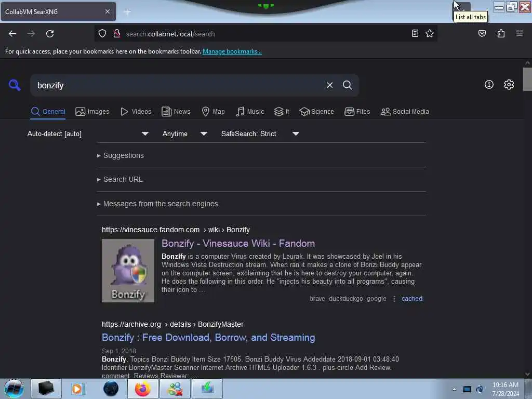Click the browser address bar URL
The width and height of the screenshot is (532, 399).
[170, 34]
